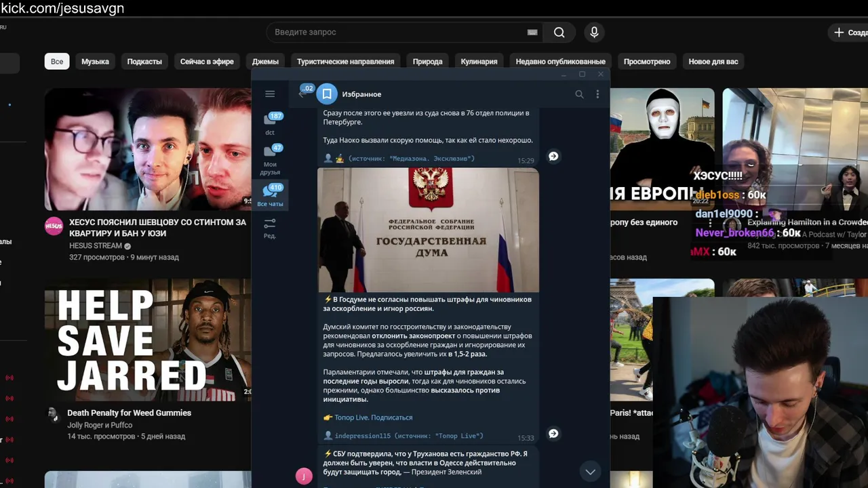Open the masked man Европы video thumbnail
The width and height of the screenshot is (868, 488).
(662, 149)
